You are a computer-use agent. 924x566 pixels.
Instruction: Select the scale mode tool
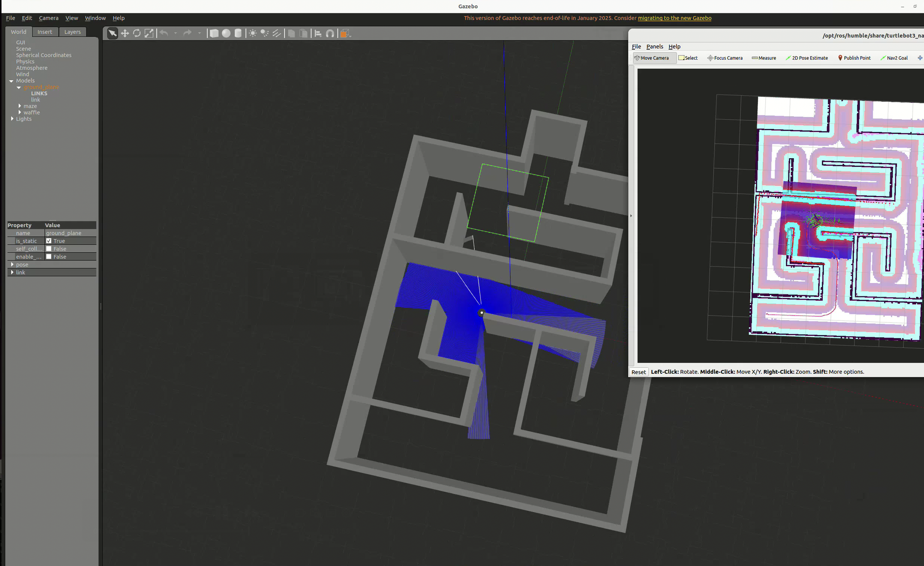149,33
